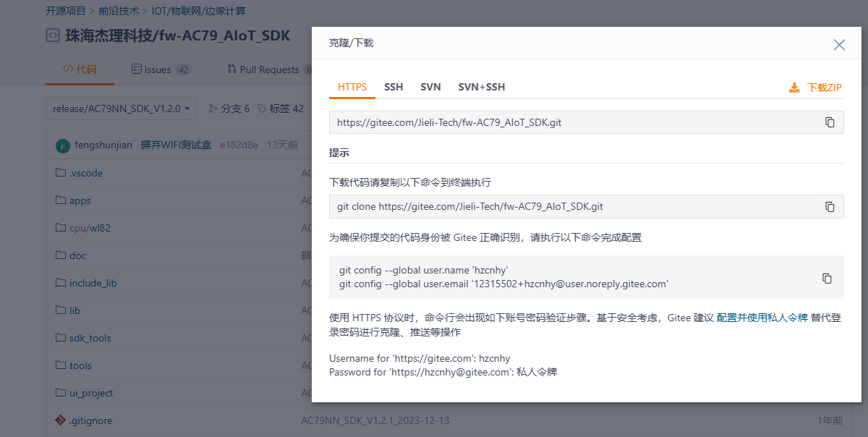Open the apps folder
868x437 pixels.
coord(80,200)
